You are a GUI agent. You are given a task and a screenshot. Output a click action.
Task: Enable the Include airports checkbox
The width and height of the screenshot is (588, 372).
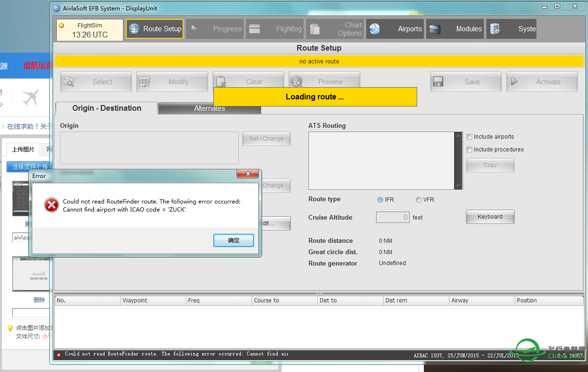tap(469, 137)
